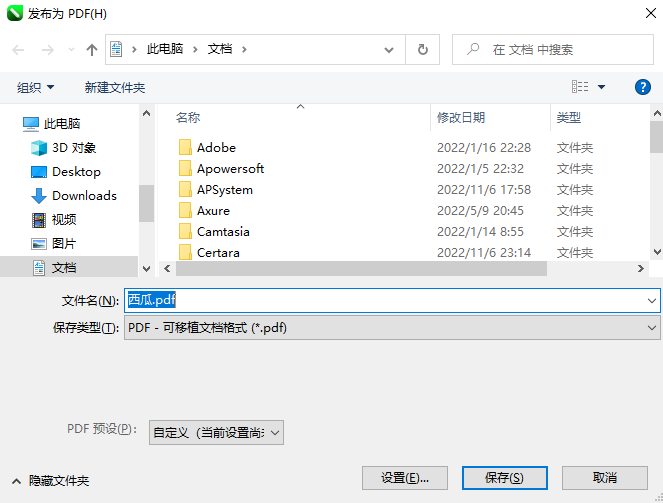The width and height of the screenshot is (663, 503).
Task: Collapse with 隐藏文件夹 toggle
Action: point(50,481)
